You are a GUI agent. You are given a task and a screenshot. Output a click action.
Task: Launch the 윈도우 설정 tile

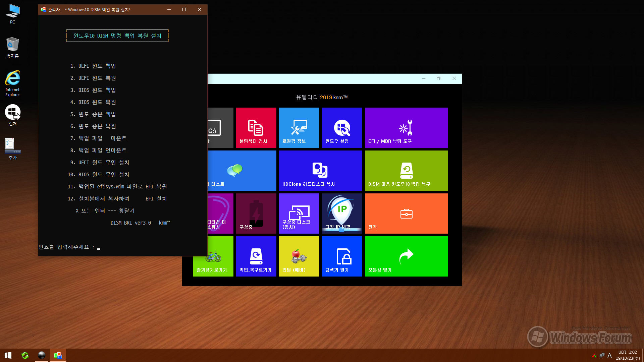(342, 128)
